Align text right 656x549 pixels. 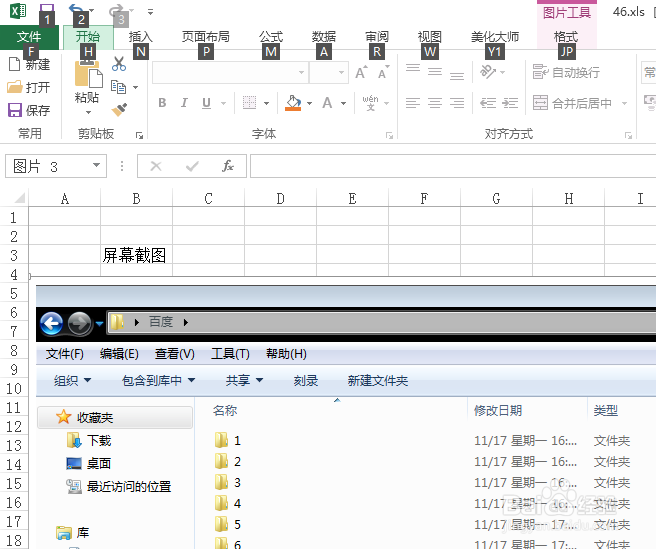[457, 103]
